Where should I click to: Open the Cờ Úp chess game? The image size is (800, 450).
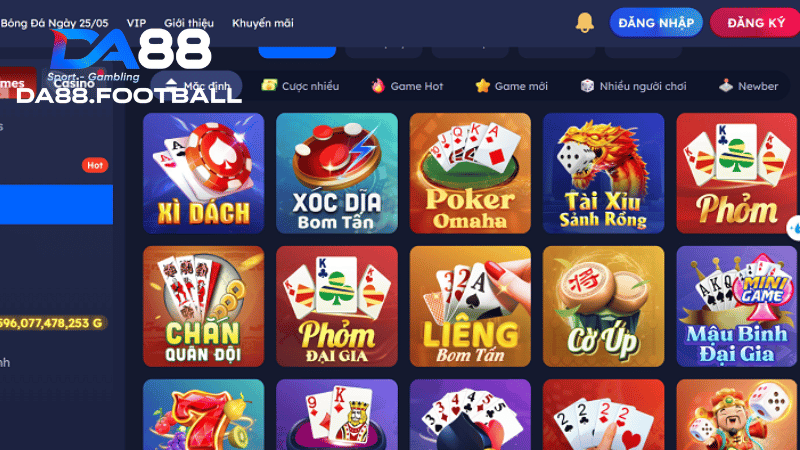(x=604, y=306)
